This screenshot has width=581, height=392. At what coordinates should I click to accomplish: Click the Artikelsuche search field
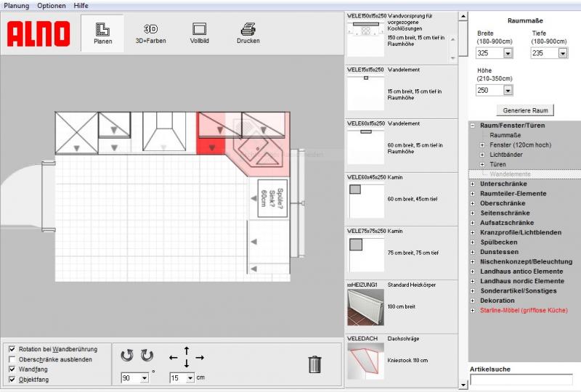(x=521, y=380)
